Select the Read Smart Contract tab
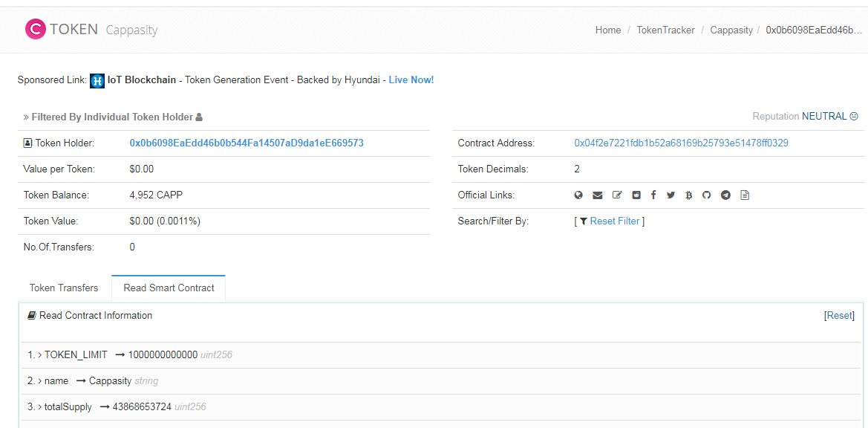Screen dimensions: 868x428 tap(169, 288)
